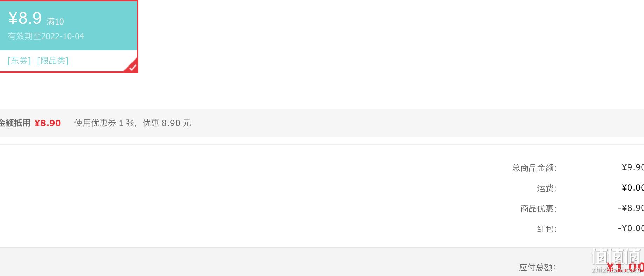Click the red ¥1.00 payable total
Viewport: 644px width, 276px height.
pyautogui.click(x=625, y=268)
